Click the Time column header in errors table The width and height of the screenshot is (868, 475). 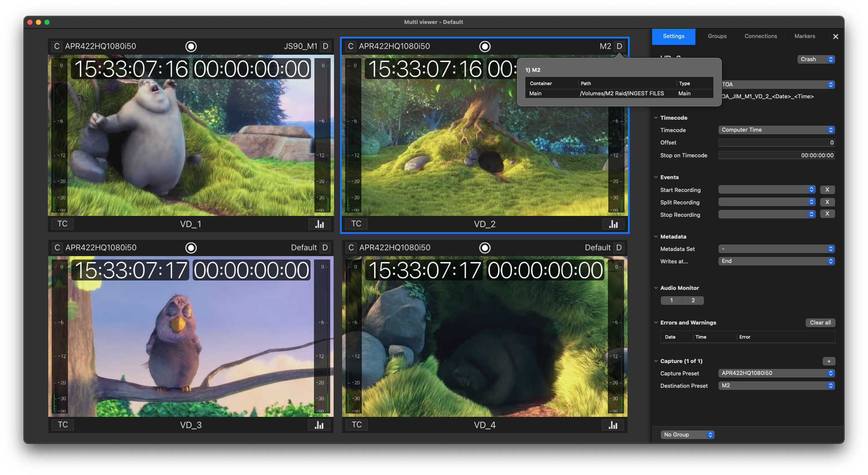pyautogui.click(x=715, y=337)
